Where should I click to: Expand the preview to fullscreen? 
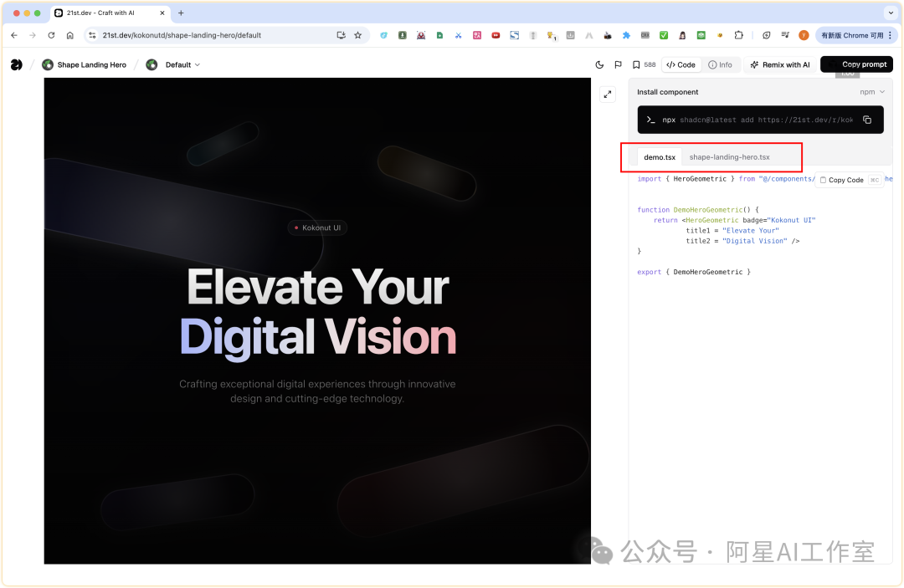(608, 95)
